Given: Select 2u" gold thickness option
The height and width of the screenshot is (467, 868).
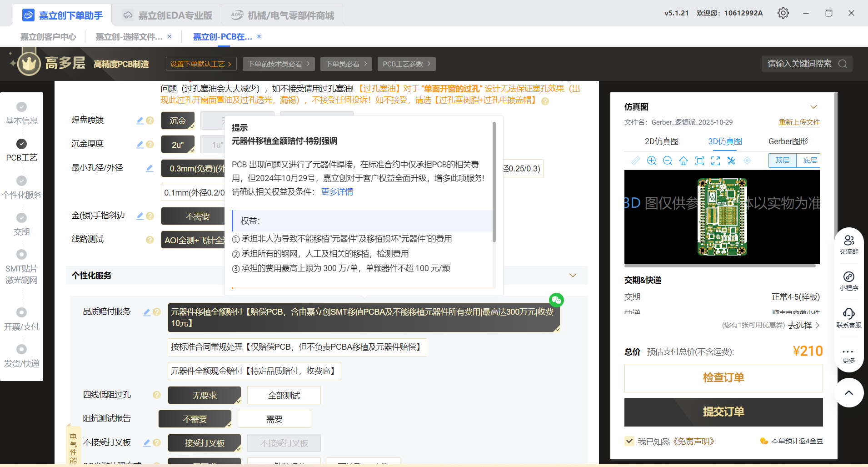Looking at the screenshot, I should click(178, 145).
